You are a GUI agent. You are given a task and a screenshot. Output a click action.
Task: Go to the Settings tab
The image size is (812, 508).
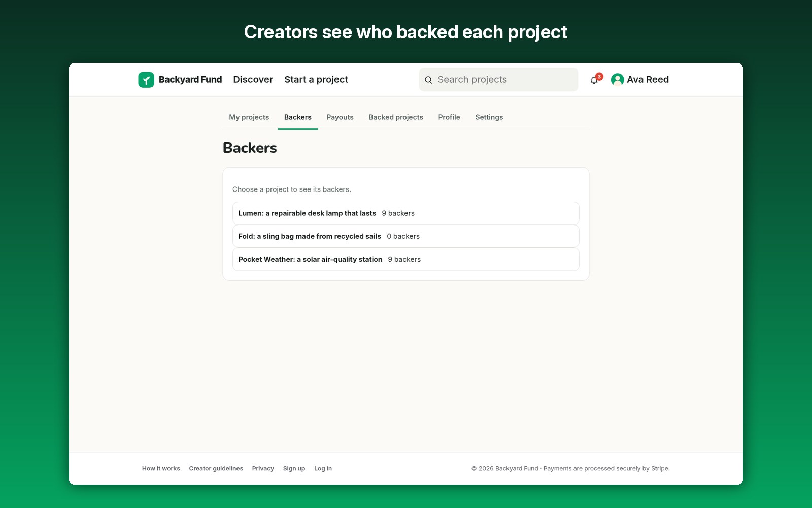pyautogui.click(x=489, y=117)
